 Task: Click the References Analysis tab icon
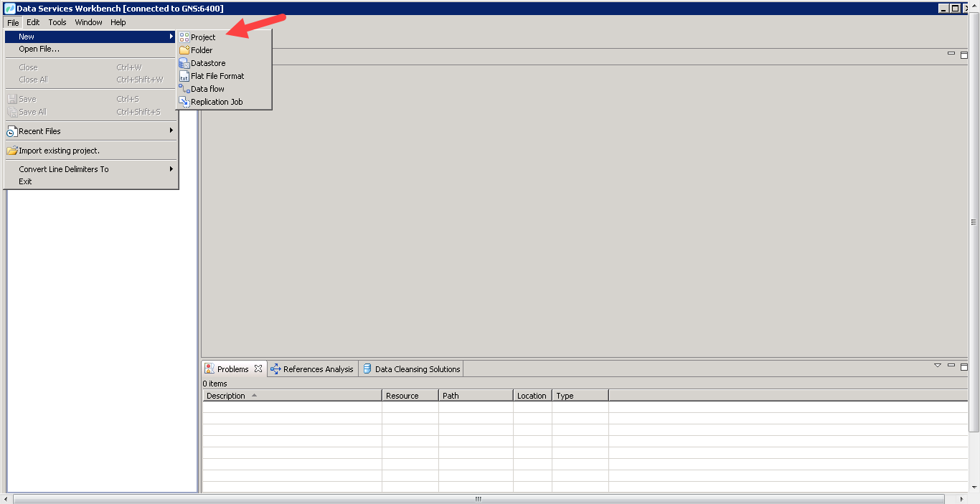(x=275, y=369)
